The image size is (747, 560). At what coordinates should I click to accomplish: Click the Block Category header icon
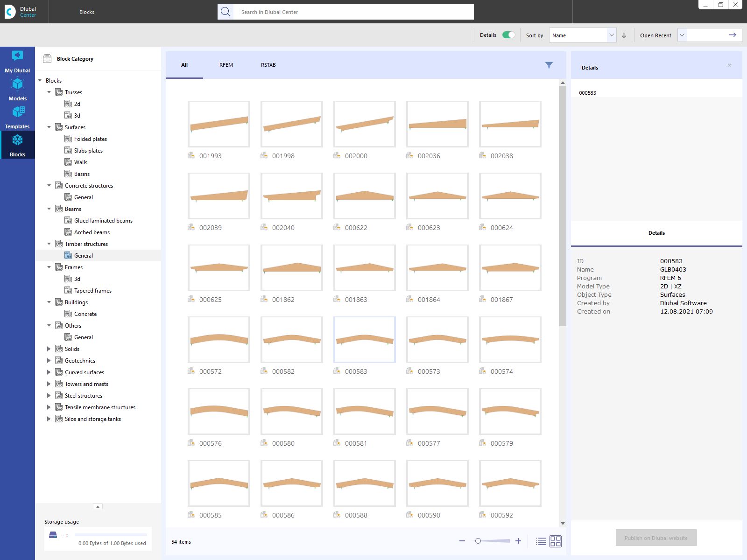point(47,59)
